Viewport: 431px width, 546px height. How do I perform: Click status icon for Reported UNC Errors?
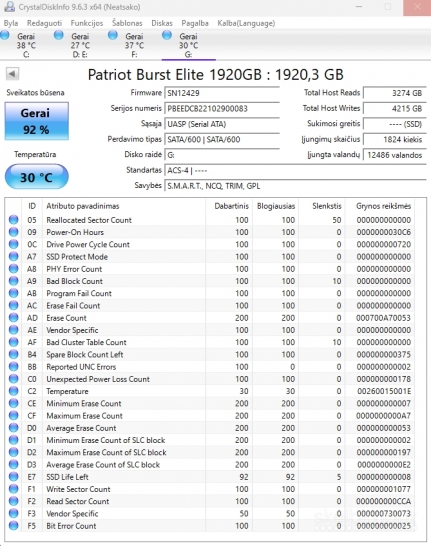tap(14, 367)
